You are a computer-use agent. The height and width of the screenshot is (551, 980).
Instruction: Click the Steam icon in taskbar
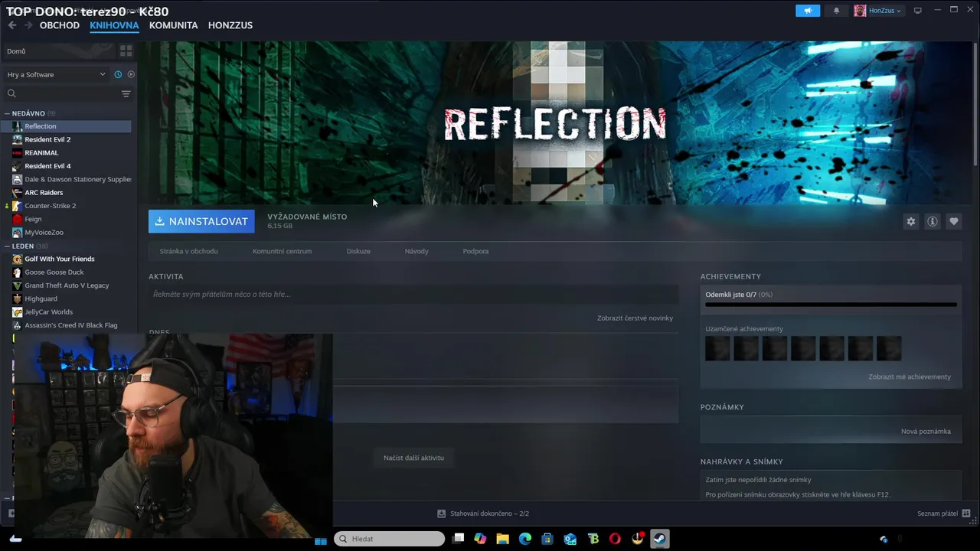pyautogui.click(x=659, y=539)
